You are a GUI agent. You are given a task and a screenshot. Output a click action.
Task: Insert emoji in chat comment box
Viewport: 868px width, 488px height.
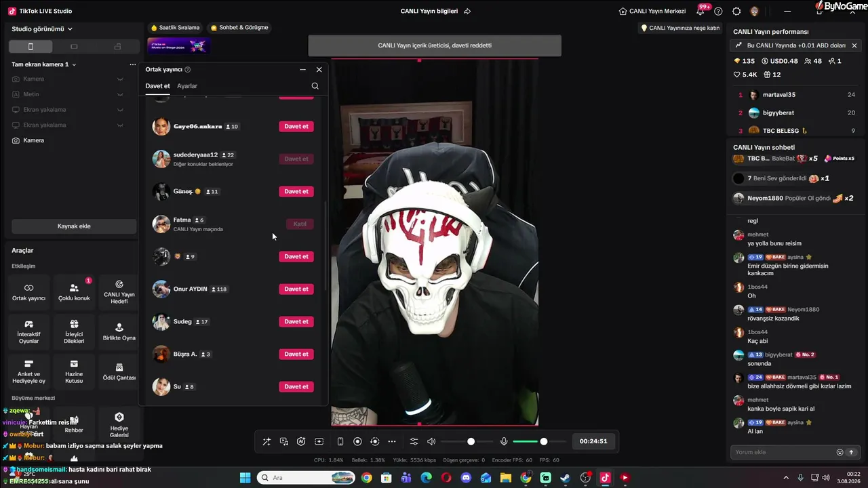click(840, 452)
